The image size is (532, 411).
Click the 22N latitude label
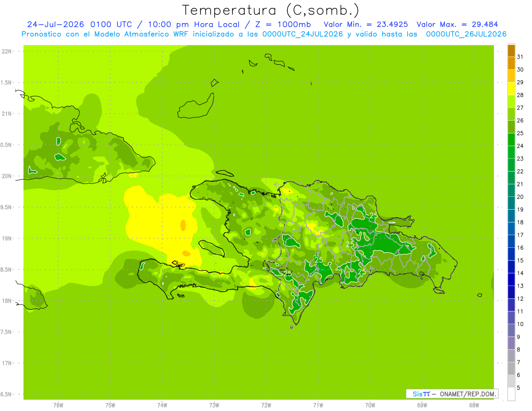(x=7, y=51)
